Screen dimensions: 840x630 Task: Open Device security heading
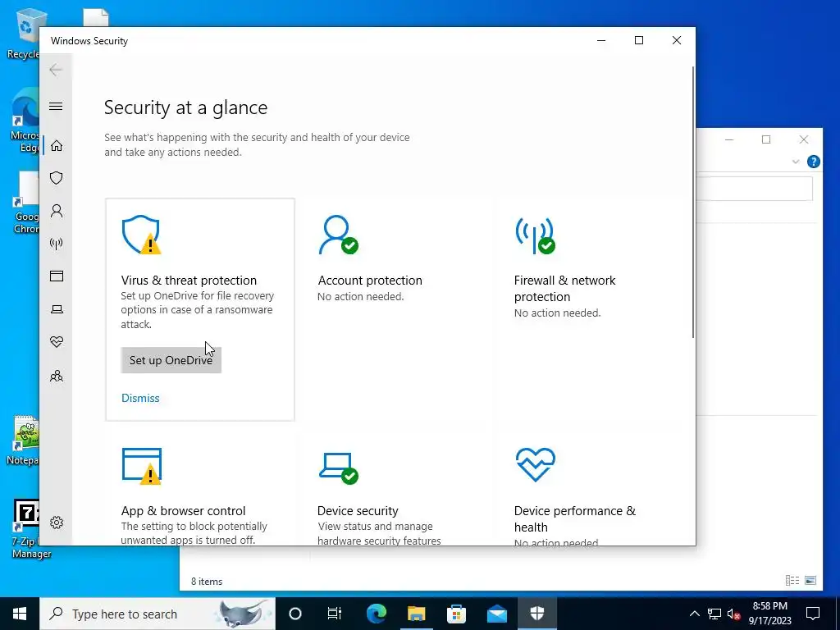coord(358,510)
